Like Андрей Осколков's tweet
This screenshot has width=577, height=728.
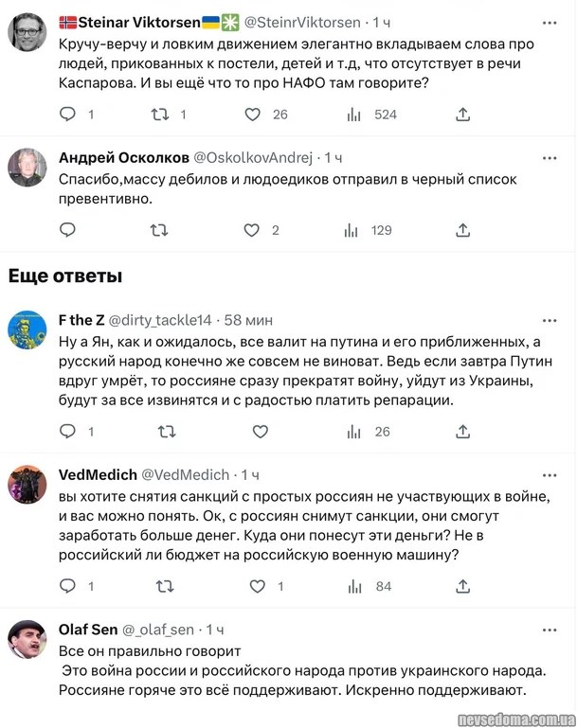point(253,229)
